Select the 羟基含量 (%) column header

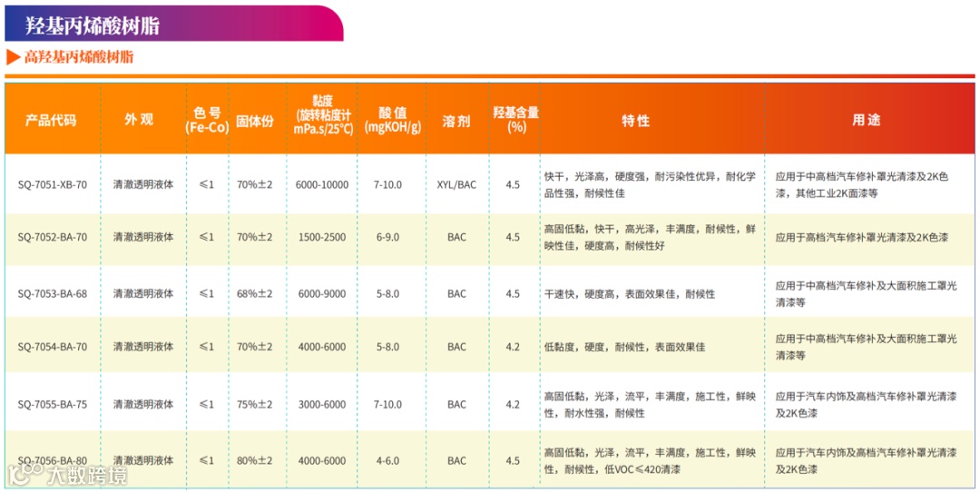click(x=515, y=119)
